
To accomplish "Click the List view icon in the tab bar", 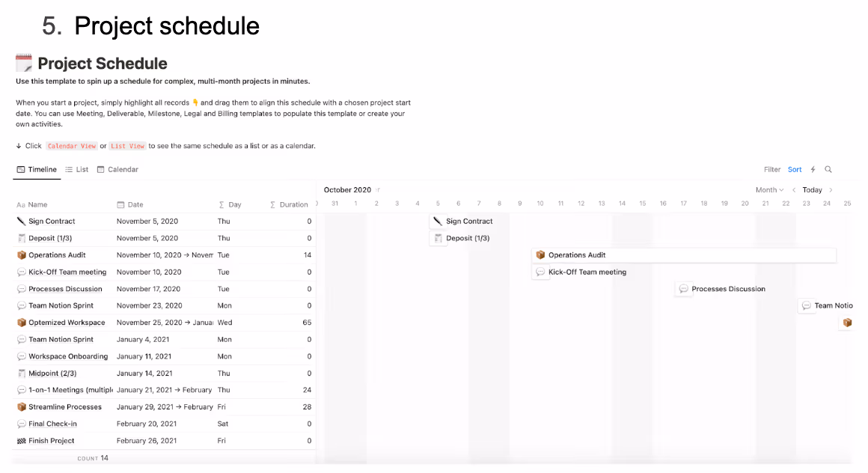I will (x=70, y=169).
